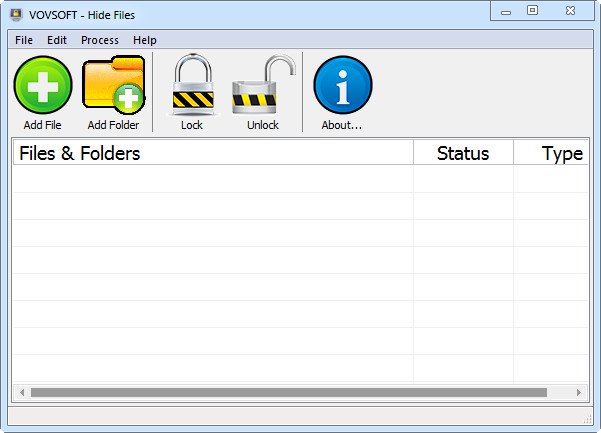
Task: Open the Help menu
Action: point(145,40)
